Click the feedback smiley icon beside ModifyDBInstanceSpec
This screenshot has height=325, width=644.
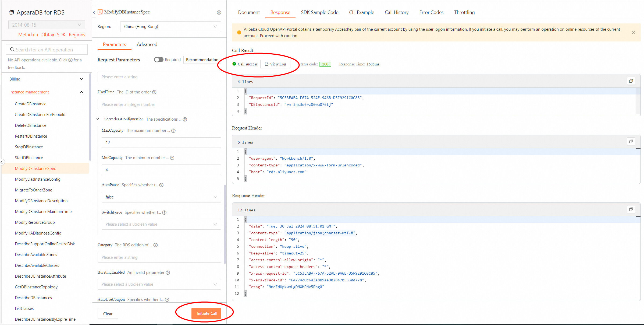tap(219, 12)
